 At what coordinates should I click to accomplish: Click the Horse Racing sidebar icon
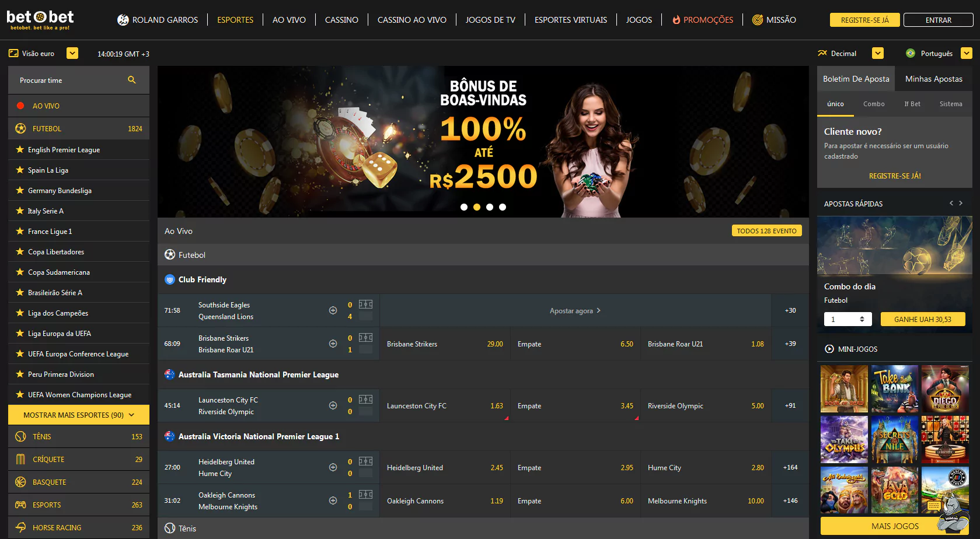tap(20, 527)
